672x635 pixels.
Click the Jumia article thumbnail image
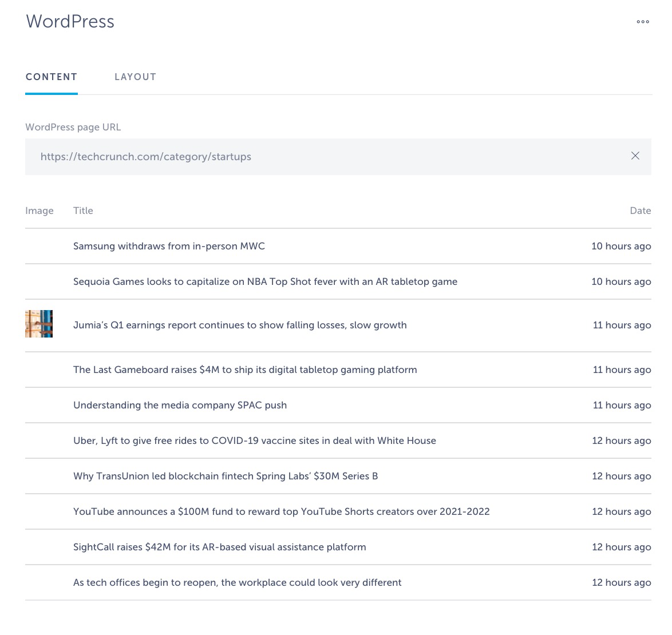(x=38, y=324)
